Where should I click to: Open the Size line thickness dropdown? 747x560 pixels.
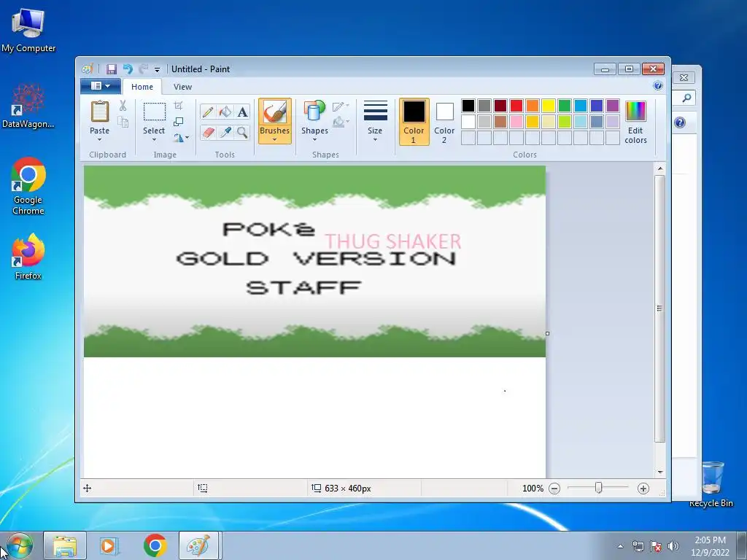375,121
